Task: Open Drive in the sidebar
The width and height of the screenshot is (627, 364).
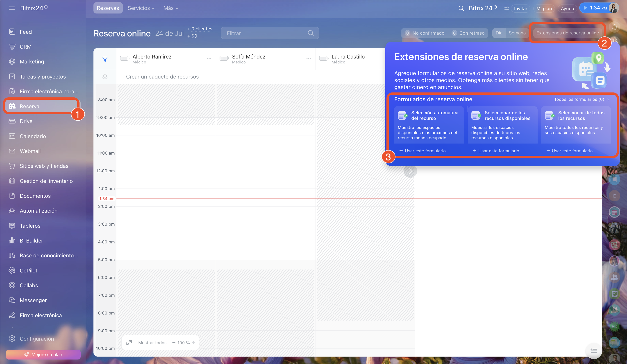Action: (26, 121)
